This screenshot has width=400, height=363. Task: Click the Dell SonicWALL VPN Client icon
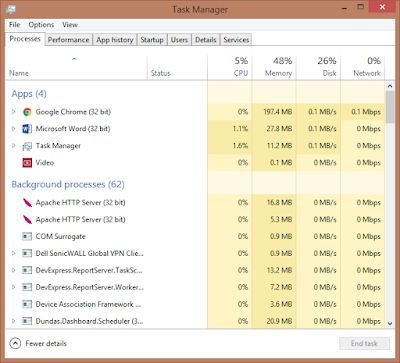[x=27, y=253]
